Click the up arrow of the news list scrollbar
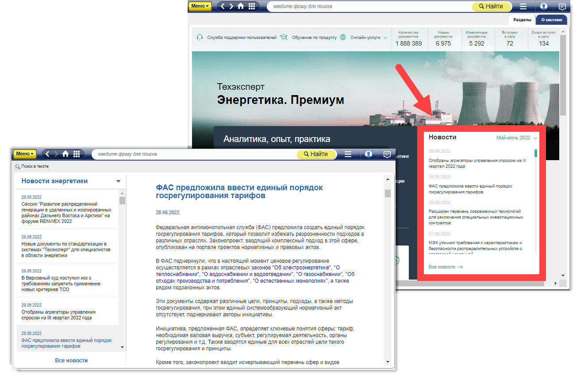 (123, 193)
